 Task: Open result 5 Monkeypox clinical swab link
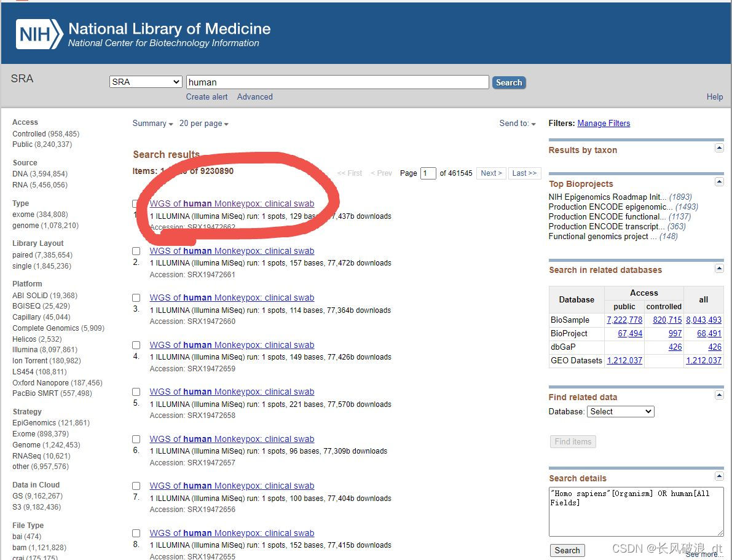pyautogui.click(x=232, y=392)
